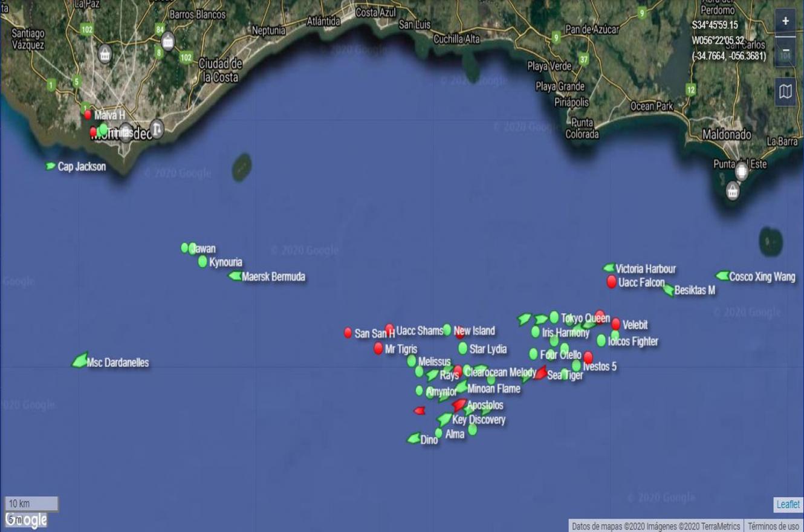Click the Clearocean Melody label

(x=500, y=372)
